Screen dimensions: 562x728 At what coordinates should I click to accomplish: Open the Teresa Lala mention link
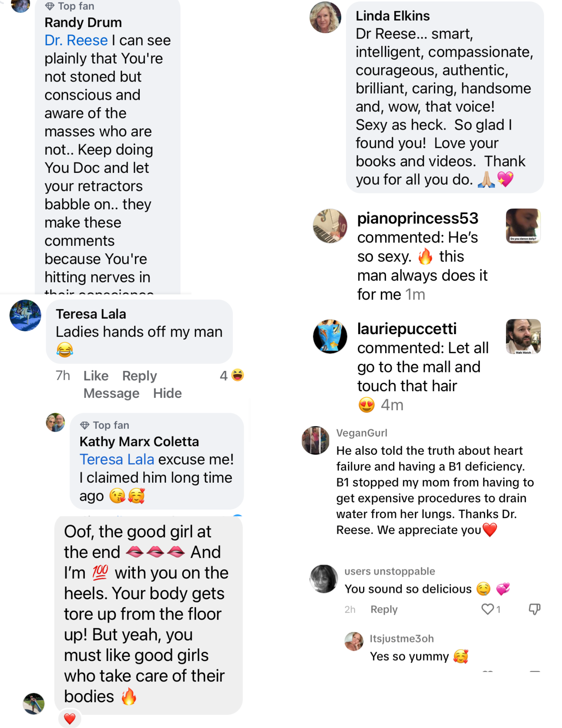tap(117, 459)
